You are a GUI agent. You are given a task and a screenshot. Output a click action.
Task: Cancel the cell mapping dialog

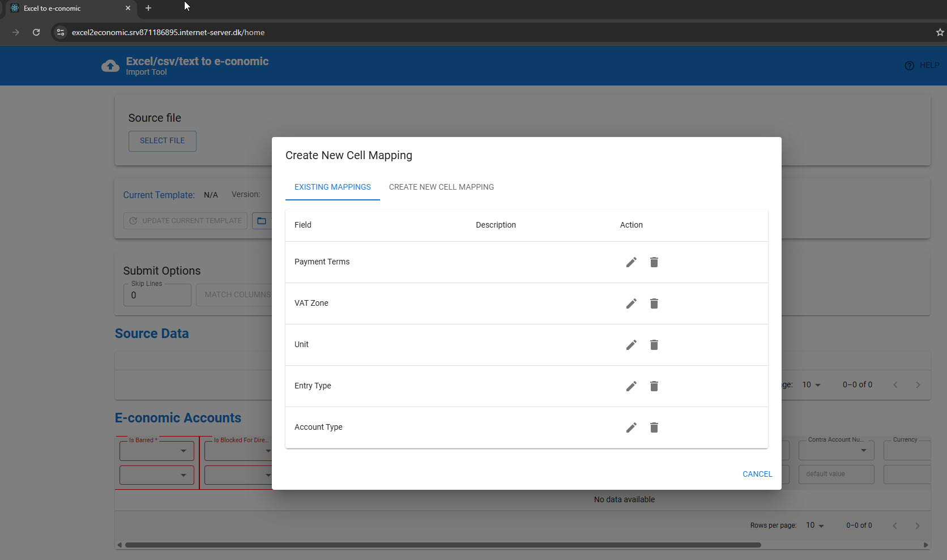[x=757, y=474]
